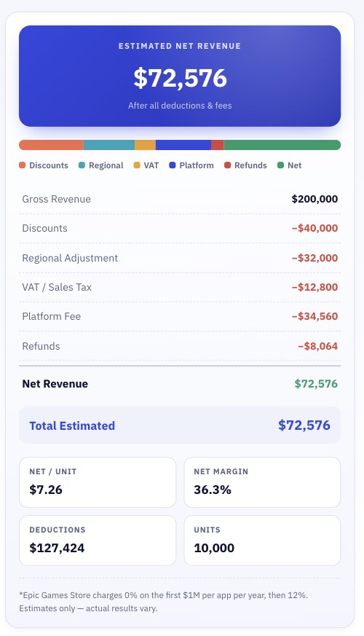Viewport: 364px width, 636px height.
Task: Click the Epic Games Store footnote text
Action: (164, 595)
